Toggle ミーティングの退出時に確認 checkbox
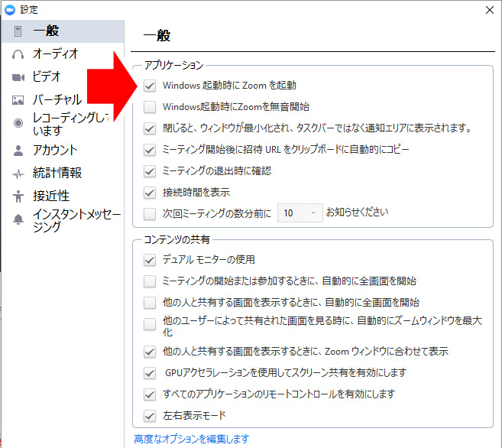Image resolution: width=502 pixels, height=448 pixels. point(150,170)
